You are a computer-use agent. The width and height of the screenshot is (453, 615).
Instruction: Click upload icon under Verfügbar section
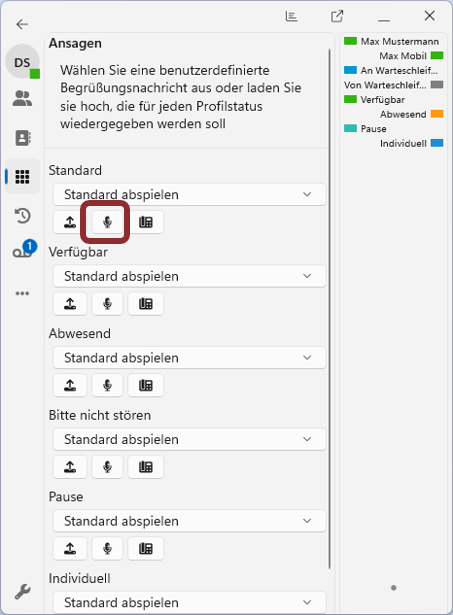[x=70, y=304]
